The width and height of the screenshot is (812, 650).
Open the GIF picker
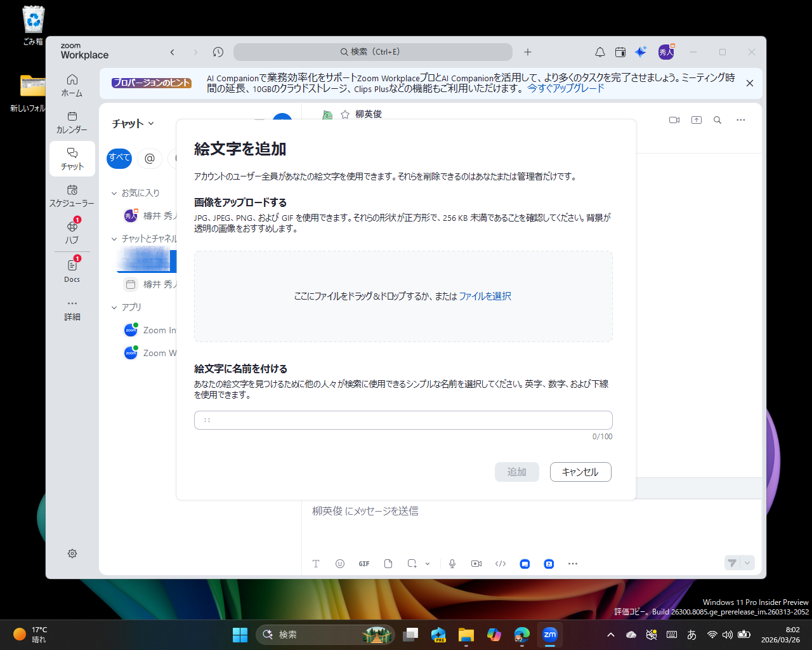click(x=364, y=564)
